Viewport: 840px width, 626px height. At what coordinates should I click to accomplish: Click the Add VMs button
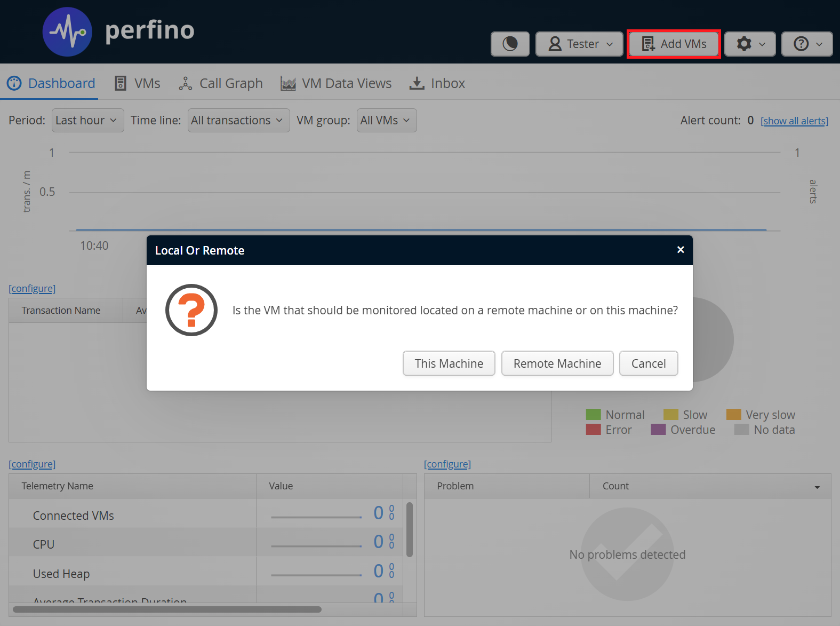point(674,44)
